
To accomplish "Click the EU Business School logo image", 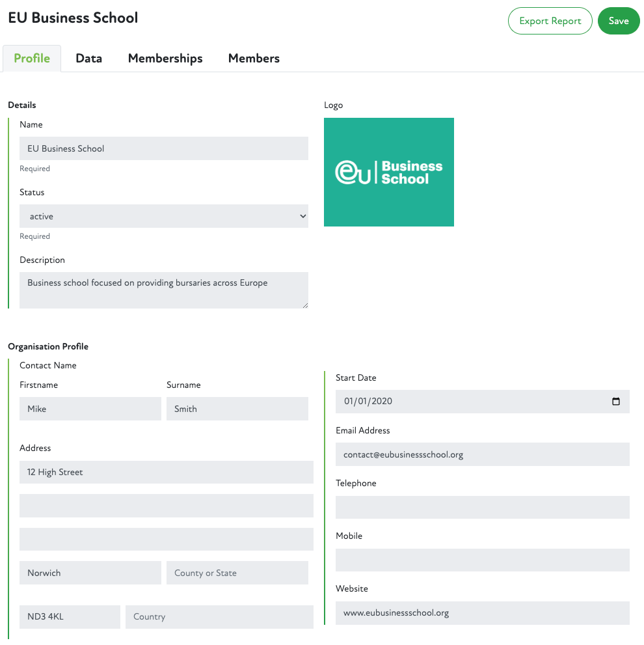I will [x=388, y=172].
